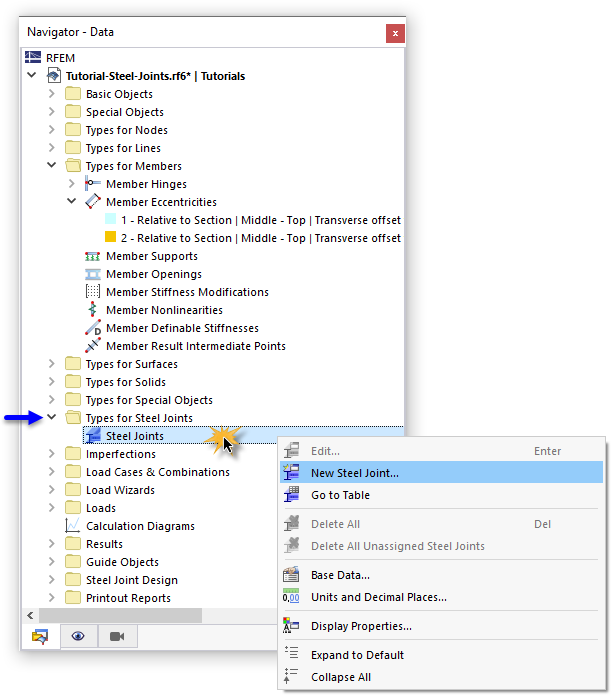The width and height of the screenshot is (611, 695).
Task: Collapse the Types for Members folder
Action: 52,165
